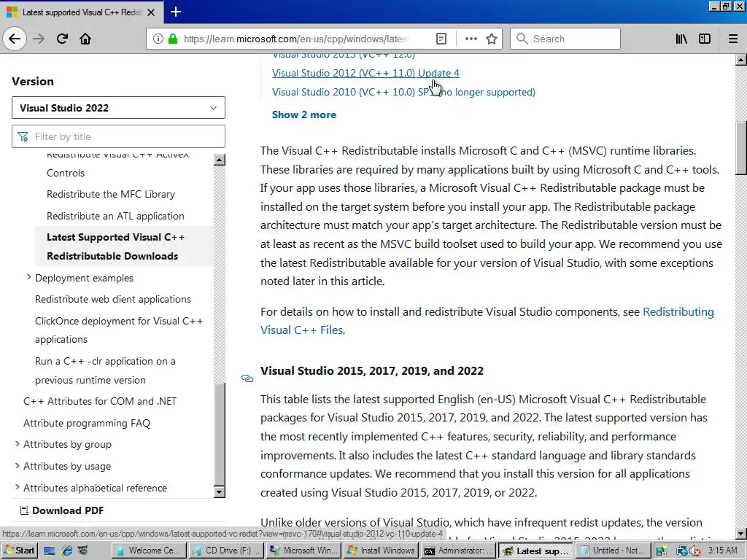Click the system clock 3:15 AM
This screenshot has height=560, width=747.
(x=723, y=551)
